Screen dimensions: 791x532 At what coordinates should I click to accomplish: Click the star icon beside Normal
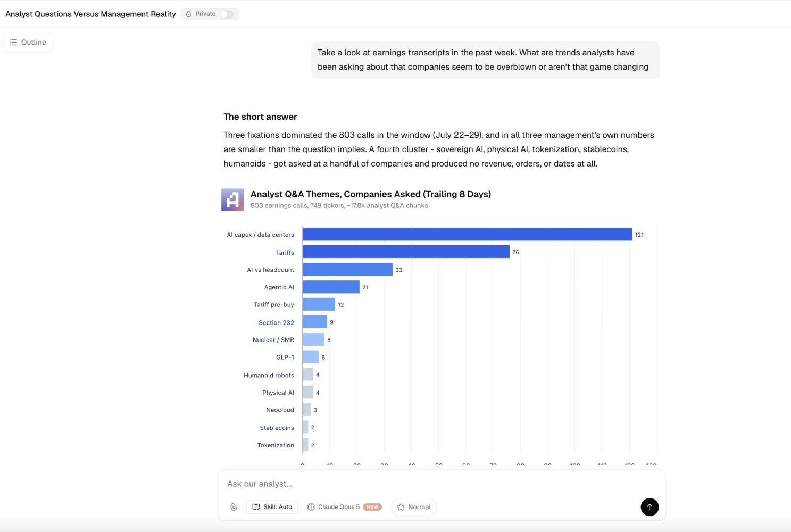point(401,507)
